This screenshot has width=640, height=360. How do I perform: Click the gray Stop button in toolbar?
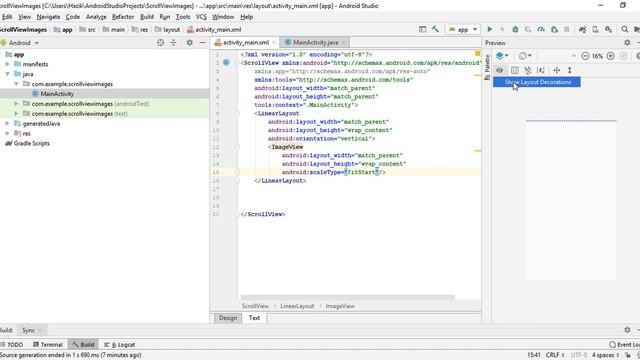point(567,29)
